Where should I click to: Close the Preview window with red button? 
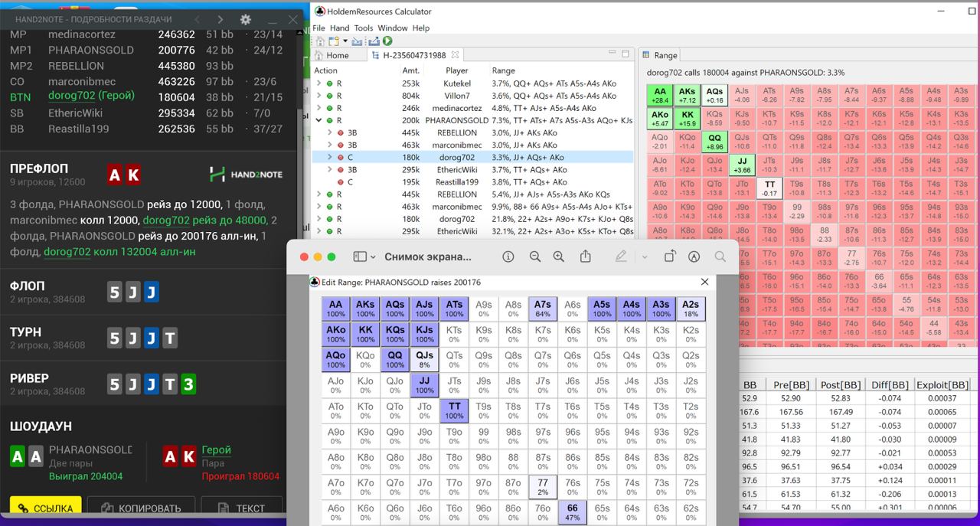(x=304, y=257)
